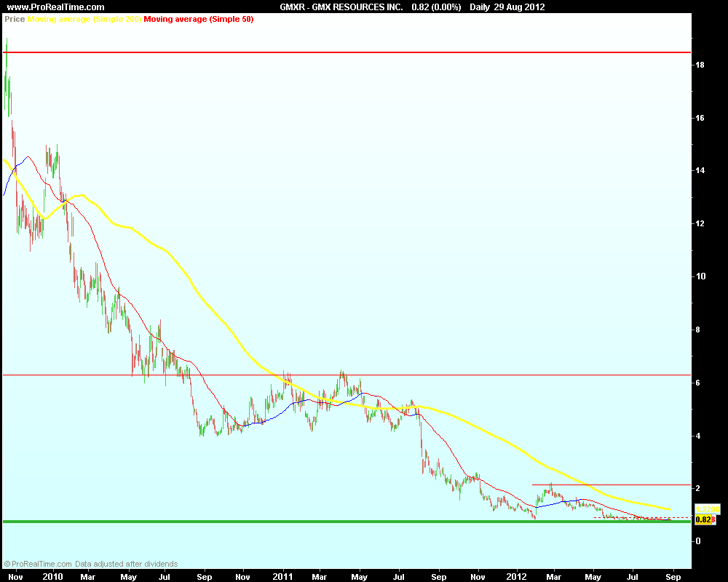The image size is (728, 582).
Task: Select the Moving average (Simple 50) legend
Action: click(x=199, y=19)
